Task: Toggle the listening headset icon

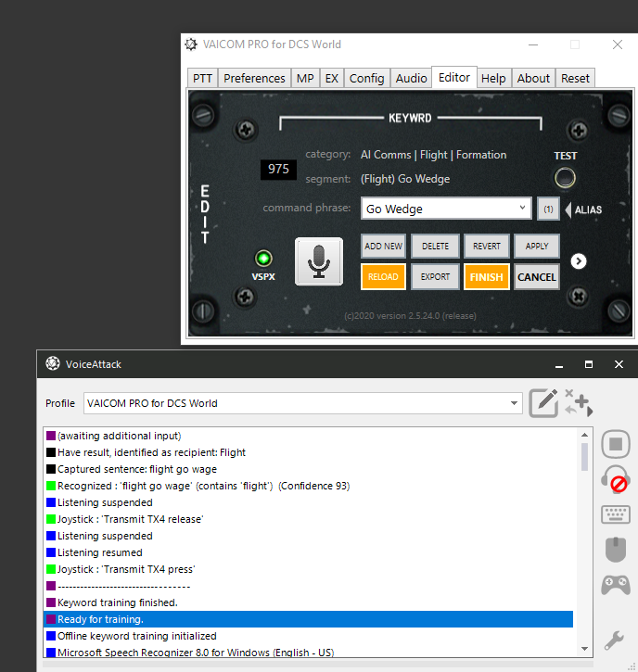Action: (616, 479)
